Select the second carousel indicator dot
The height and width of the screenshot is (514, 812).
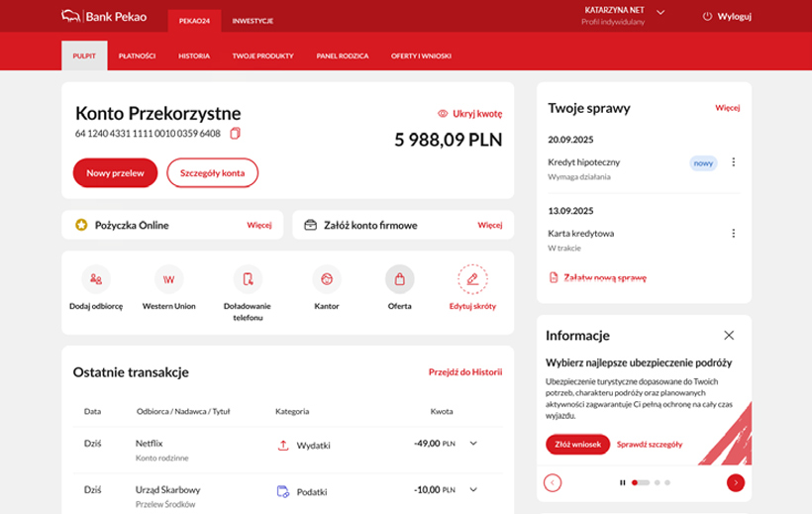[657, 482]
